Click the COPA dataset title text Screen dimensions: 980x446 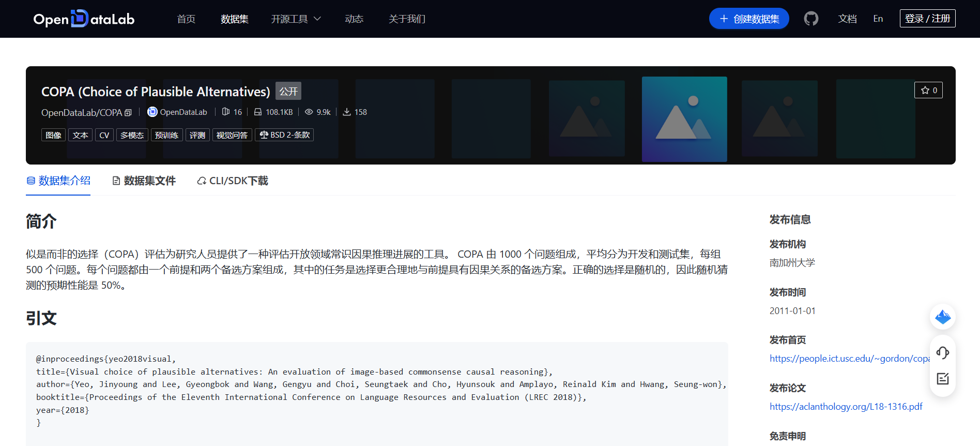point(156,92)
